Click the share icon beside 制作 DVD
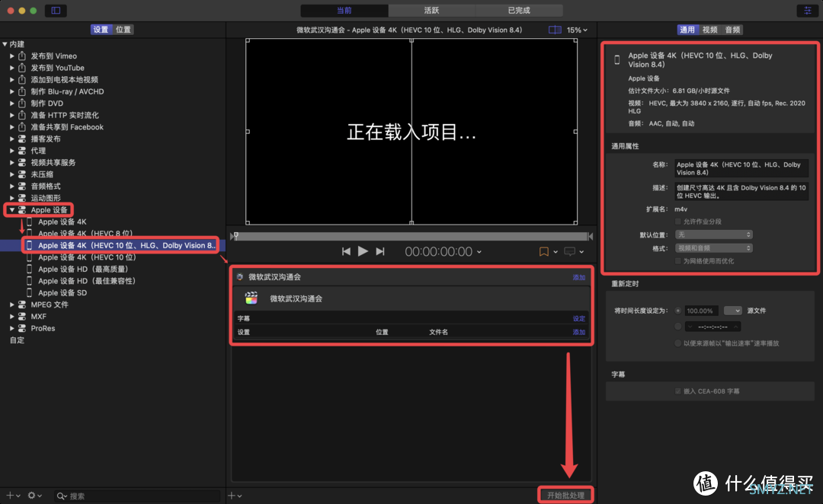Image resolution: width=823 pixels, height=504 pixels. (x=22, y=104)
